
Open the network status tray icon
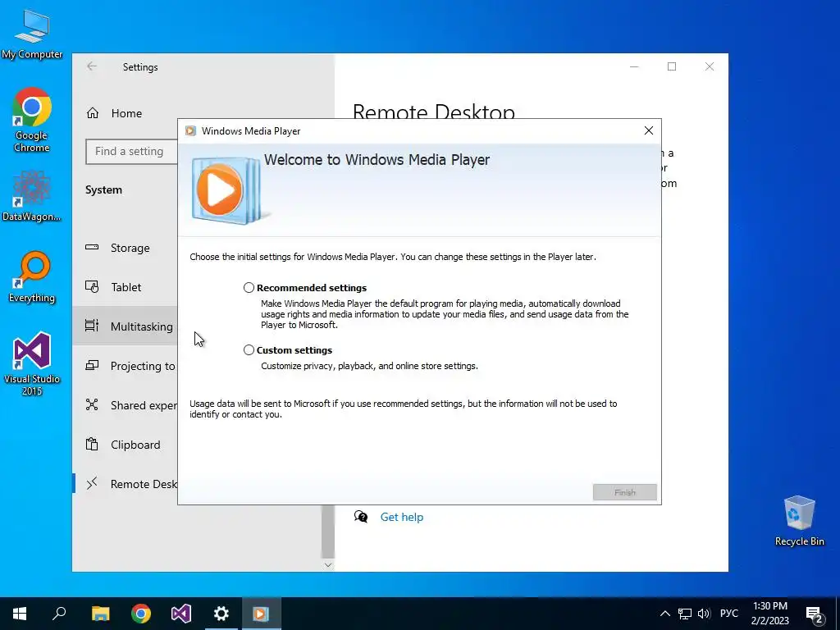tap(685, 614)
